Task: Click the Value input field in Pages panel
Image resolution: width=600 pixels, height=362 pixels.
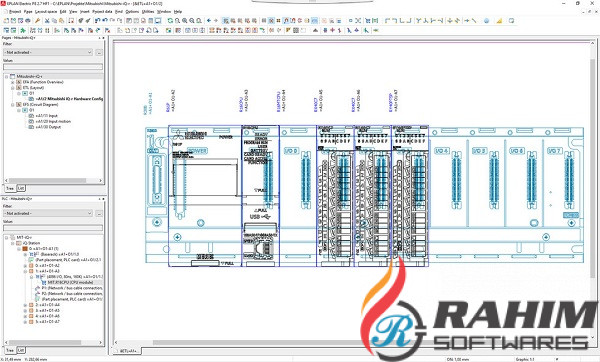Action: (x=53, y=67)
